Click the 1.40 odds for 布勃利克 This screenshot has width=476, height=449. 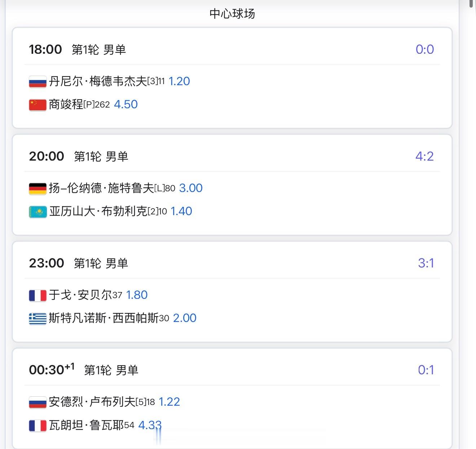(181, 212)
